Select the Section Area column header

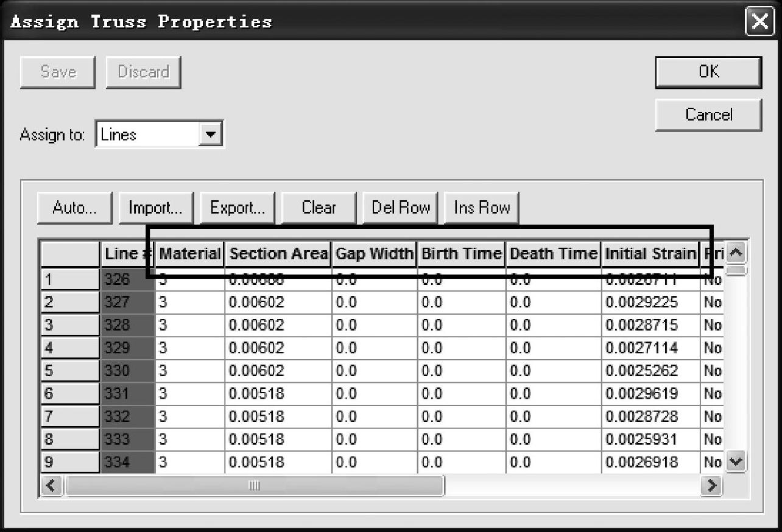278,254
